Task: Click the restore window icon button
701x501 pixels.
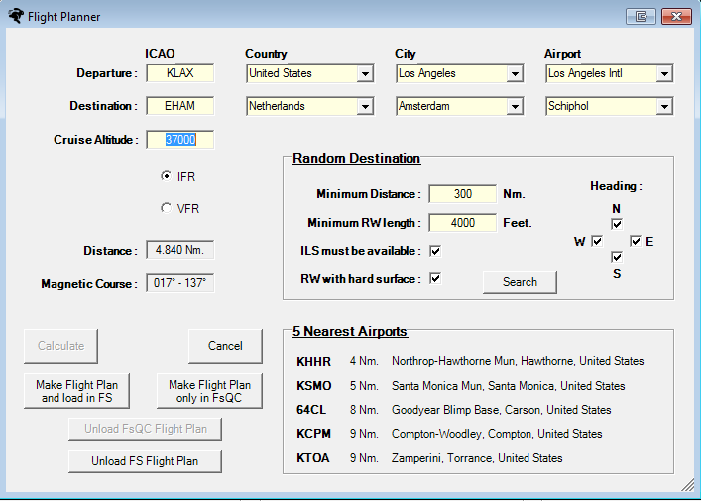Action: (641, 17)
